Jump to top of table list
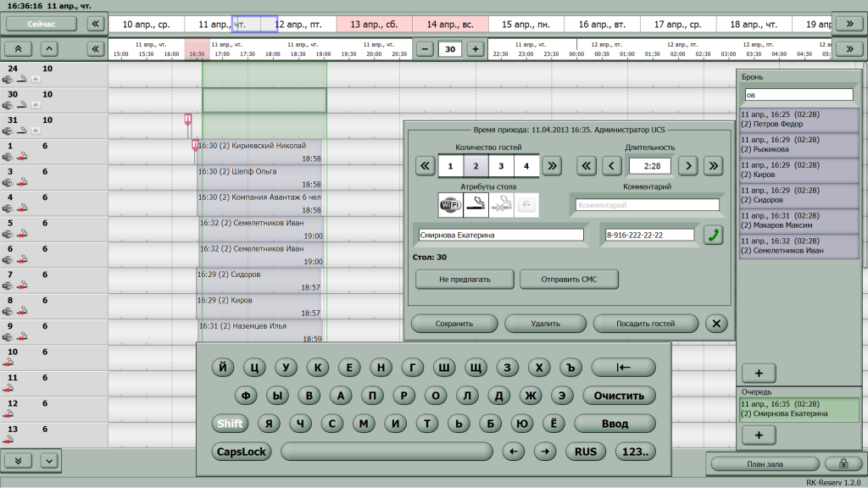The image size is (868, 488). 19,49
